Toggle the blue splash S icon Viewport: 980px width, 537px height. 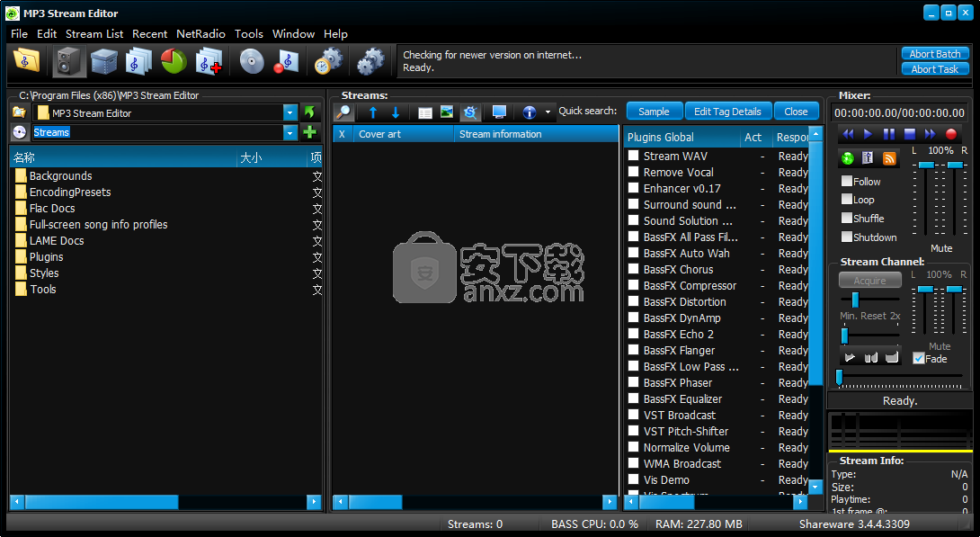click(x=470, y=112)
